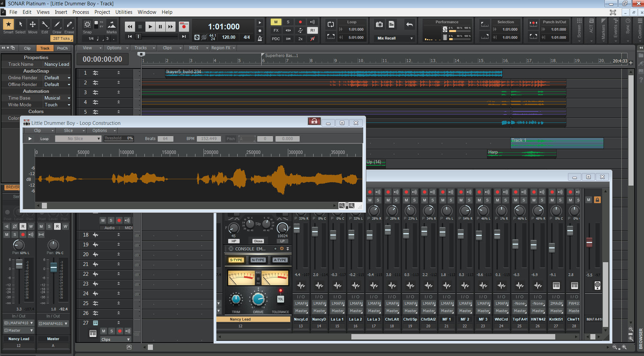The width and height of the screenshot is (644, 356).
Task: Open the No Slice dropdown
Action: coord(78,139)
